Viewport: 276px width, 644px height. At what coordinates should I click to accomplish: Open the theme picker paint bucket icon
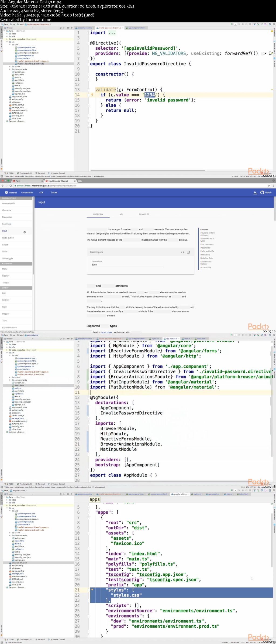pos(255,192)
